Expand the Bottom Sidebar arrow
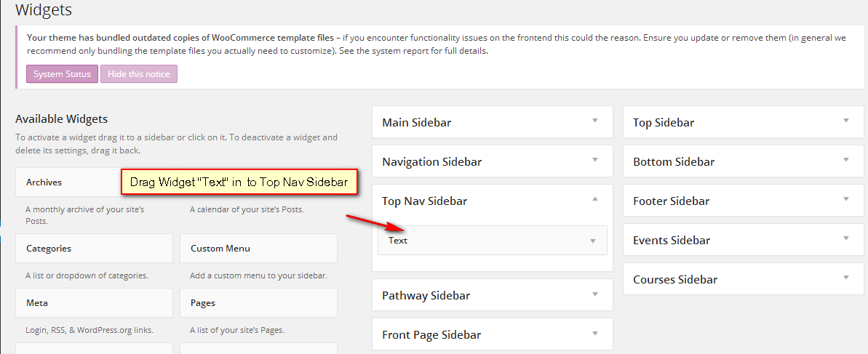868x354 pixels. 845,160
